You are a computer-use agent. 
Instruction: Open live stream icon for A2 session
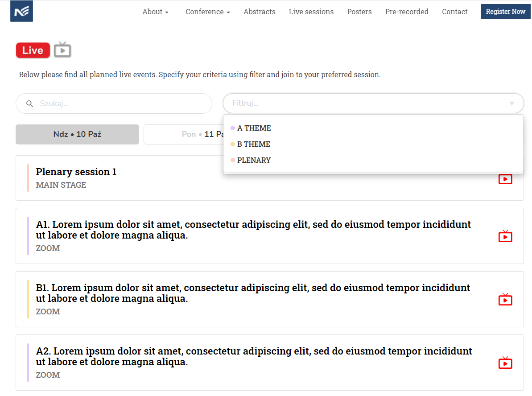click(x=505, y=363)
